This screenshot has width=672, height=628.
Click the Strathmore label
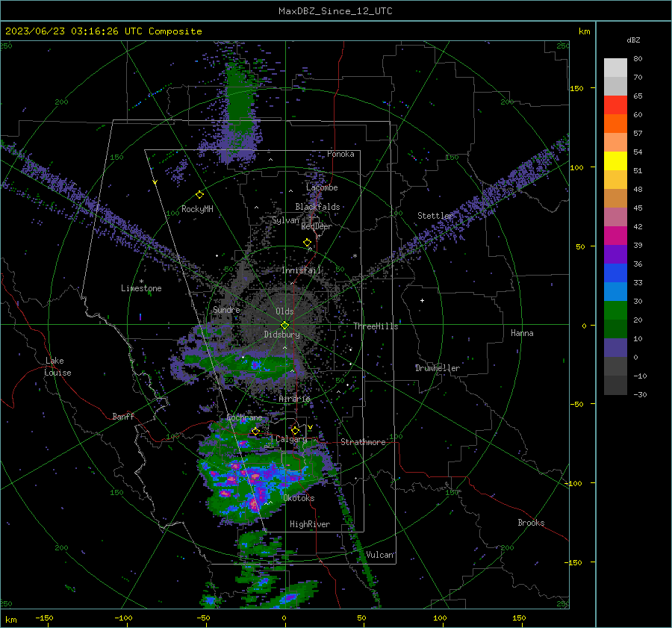click(x=363, y=442)
